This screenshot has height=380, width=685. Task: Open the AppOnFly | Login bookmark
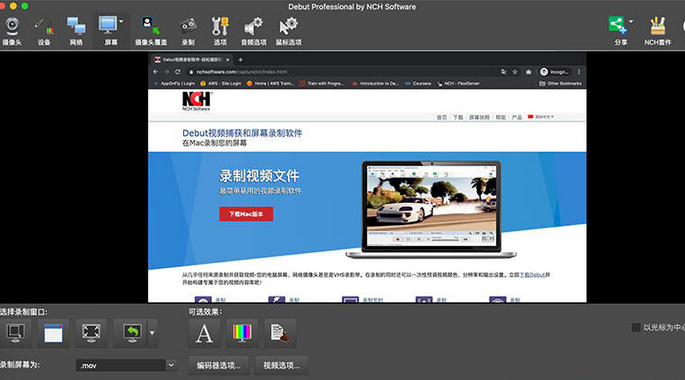175,83
